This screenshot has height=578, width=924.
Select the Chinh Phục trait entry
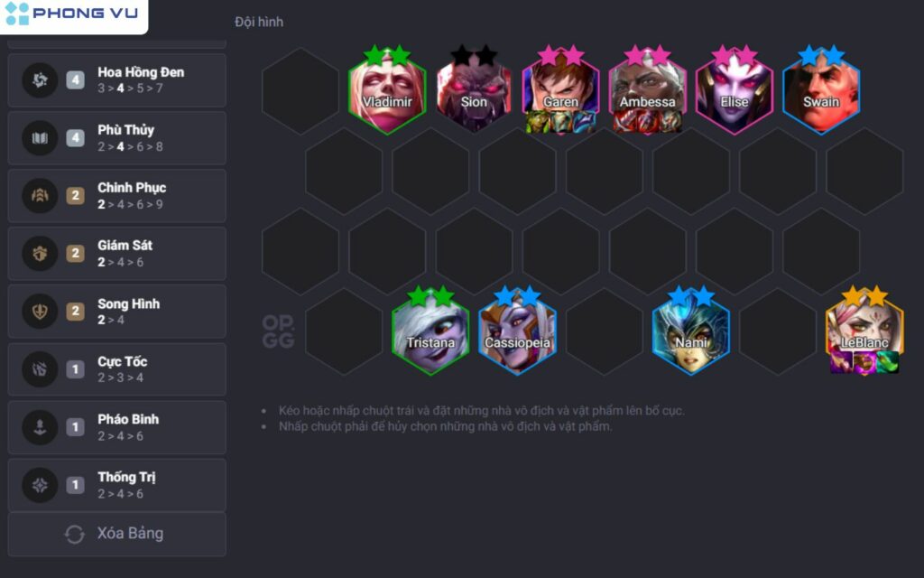(x=116, y=196)
